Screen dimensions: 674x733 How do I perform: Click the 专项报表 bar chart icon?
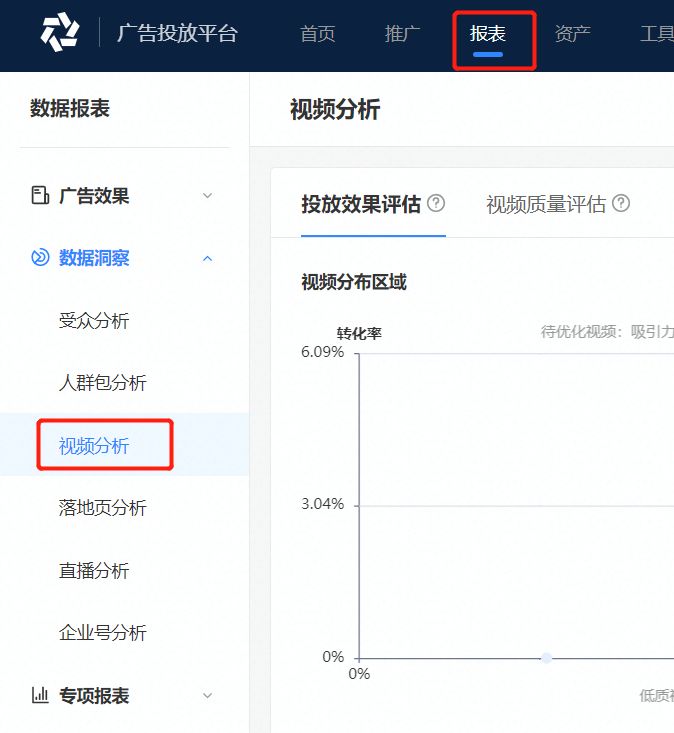click(40, 695)
